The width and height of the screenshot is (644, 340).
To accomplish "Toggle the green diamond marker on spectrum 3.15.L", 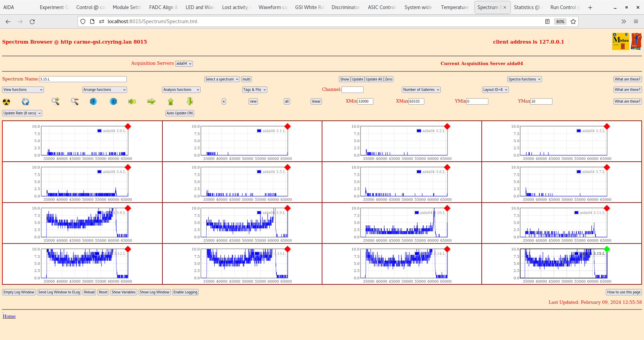I will 606,249.
